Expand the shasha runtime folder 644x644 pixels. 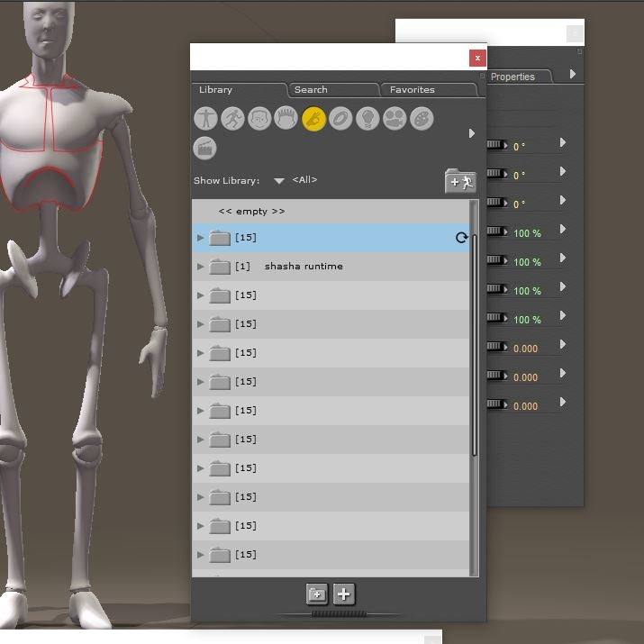point(201,267)
